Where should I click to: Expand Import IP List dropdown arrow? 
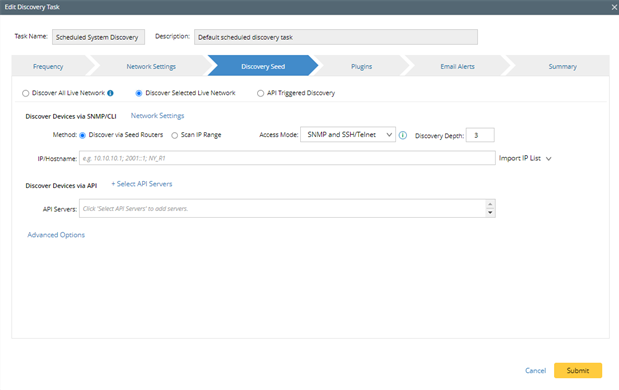pyautogui.click(x=549, y=159)
